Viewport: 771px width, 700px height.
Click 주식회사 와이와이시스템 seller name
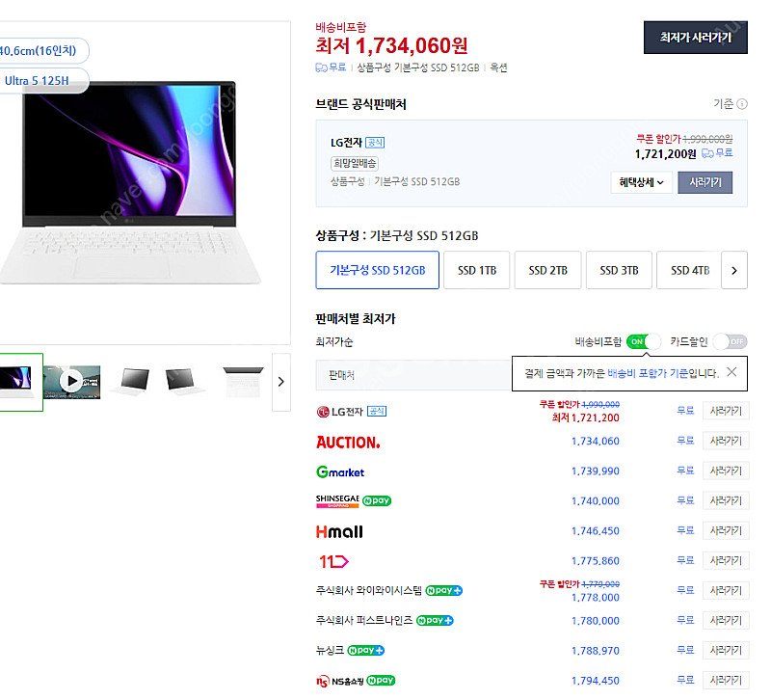369,590
